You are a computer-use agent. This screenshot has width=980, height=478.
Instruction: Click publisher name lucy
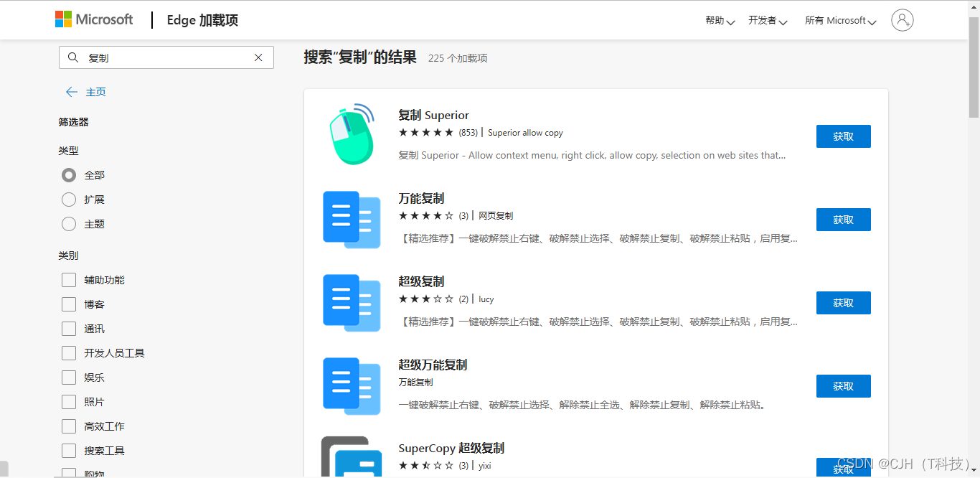click(486, 299)
